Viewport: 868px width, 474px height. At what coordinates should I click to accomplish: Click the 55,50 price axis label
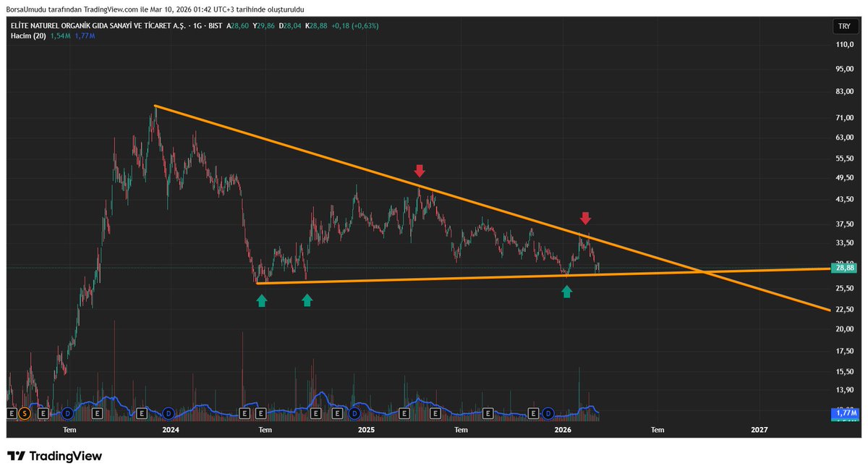[844, 158]
